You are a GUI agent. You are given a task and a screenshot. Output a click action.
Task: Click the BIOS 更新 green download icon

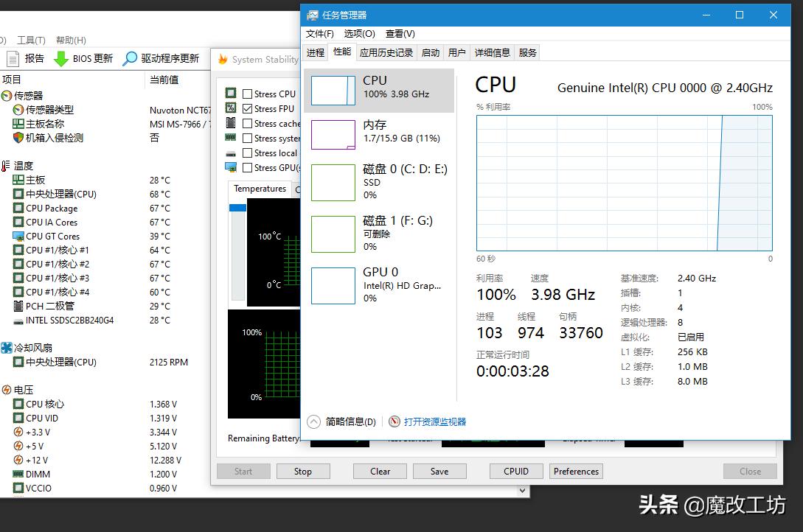pos(59,58)
